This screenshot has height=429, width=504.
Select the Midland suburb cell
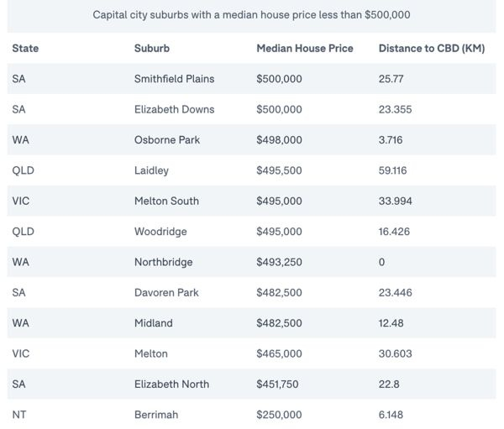[x=153, y=323]
